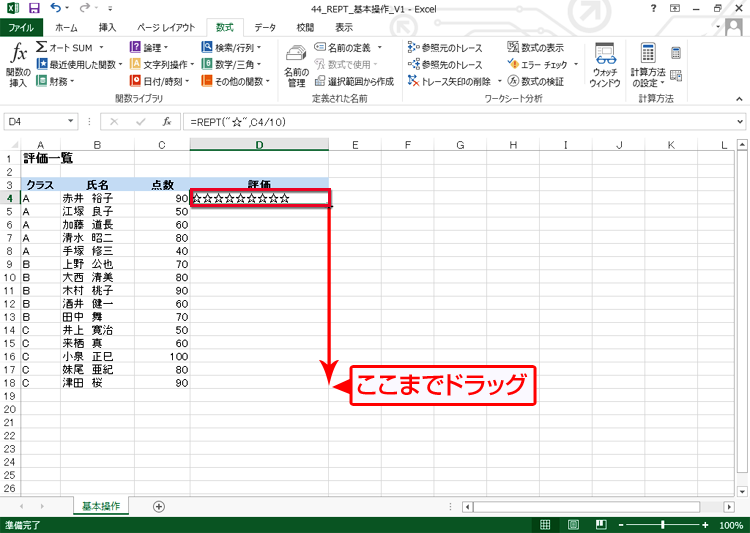Click the Insert Function fx ribbon button

[19, 65]
